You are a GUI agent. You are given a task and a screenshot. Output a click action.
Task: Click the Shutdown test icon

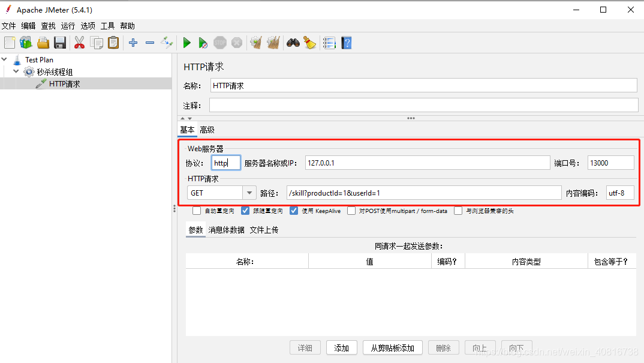(x=237, y=43)
